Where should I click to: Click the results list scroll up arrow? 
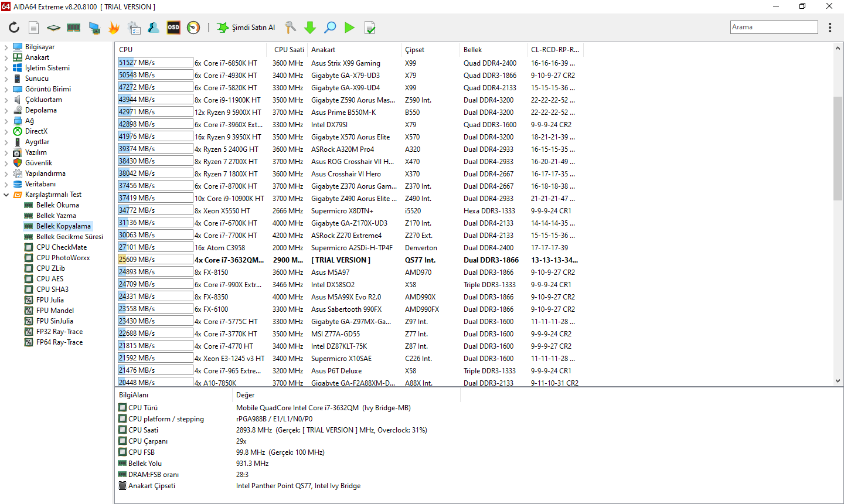pos(838,49)
